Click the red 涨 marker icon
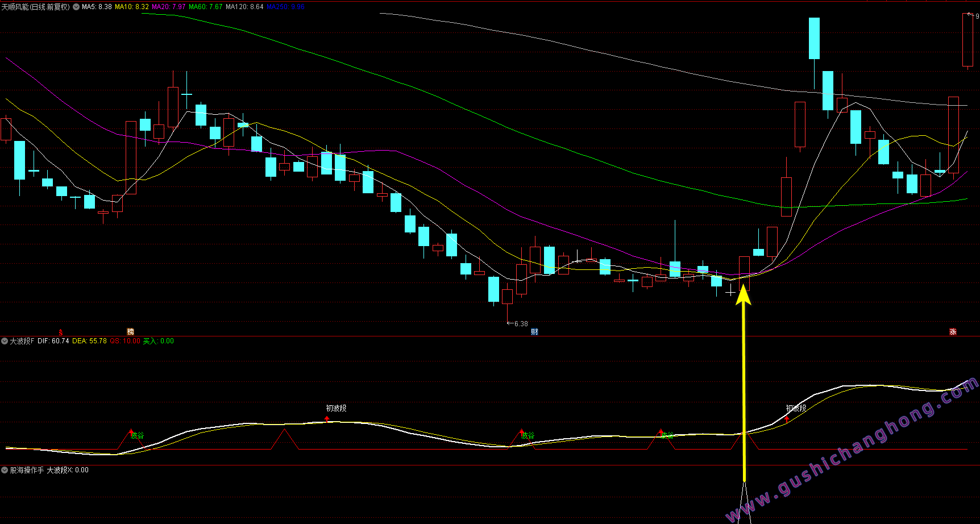Viewport: 980px width, 524px height. click(x=953, y=332)
